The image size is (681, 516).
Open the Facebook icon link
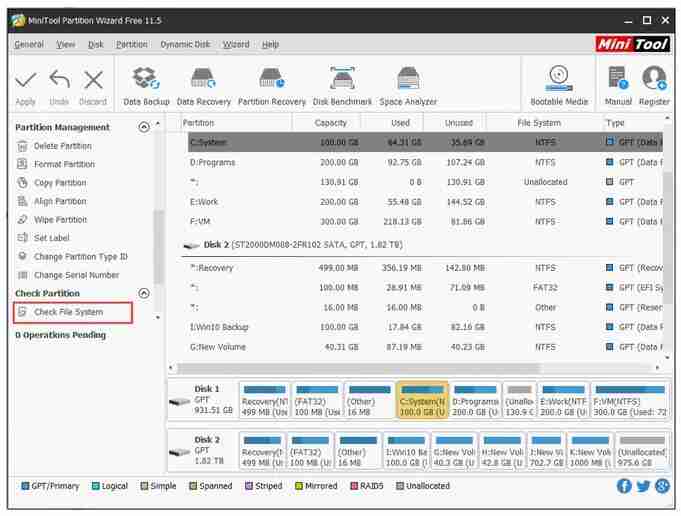(x=624, y=487)
